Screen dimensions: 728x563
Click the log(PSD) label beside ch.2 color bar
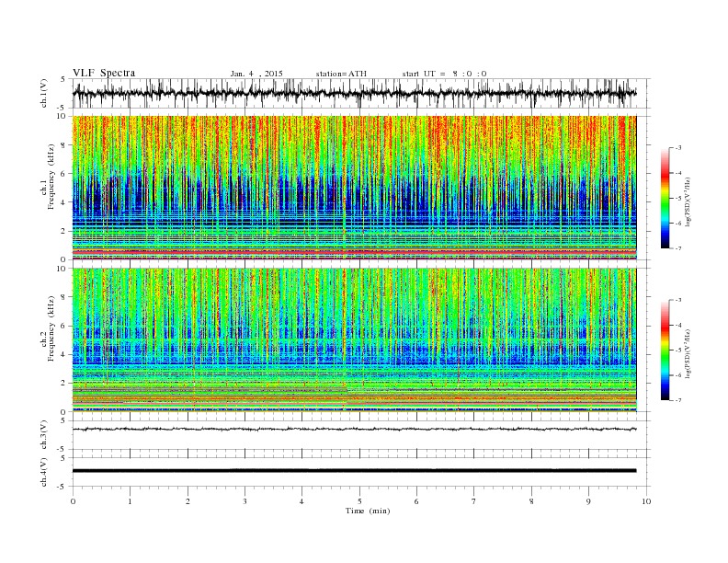pos(689,353)
